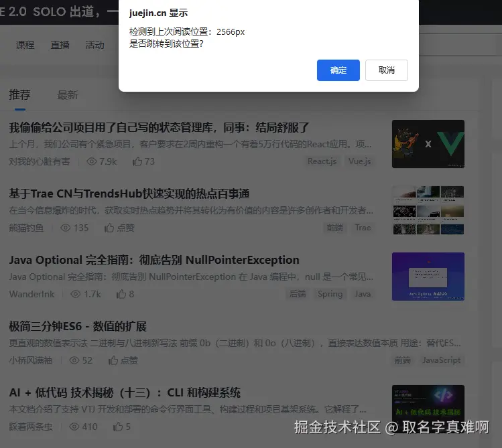Switch to the 推荐 feed tab
This screenshot has height=448, width=502.
[19, 95]
